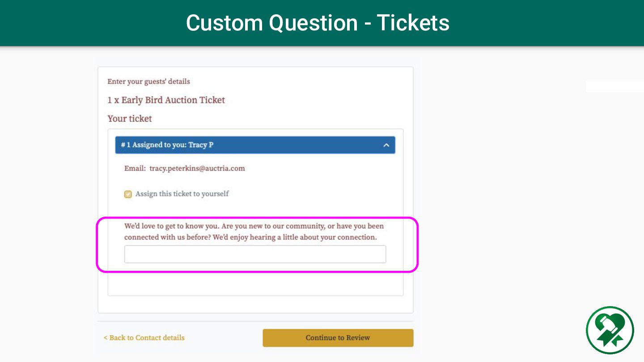Select the "1 x Early Bird Auction Ticket" heading

166,100
